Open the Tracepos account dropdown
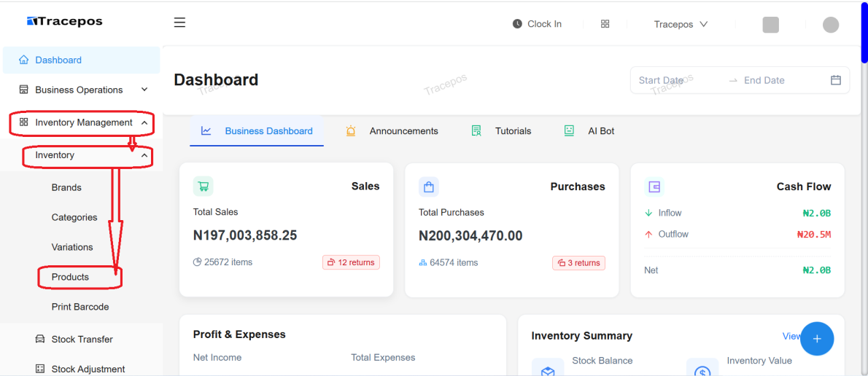This screenshot has width=868, height=376. [x=681, y=24]
